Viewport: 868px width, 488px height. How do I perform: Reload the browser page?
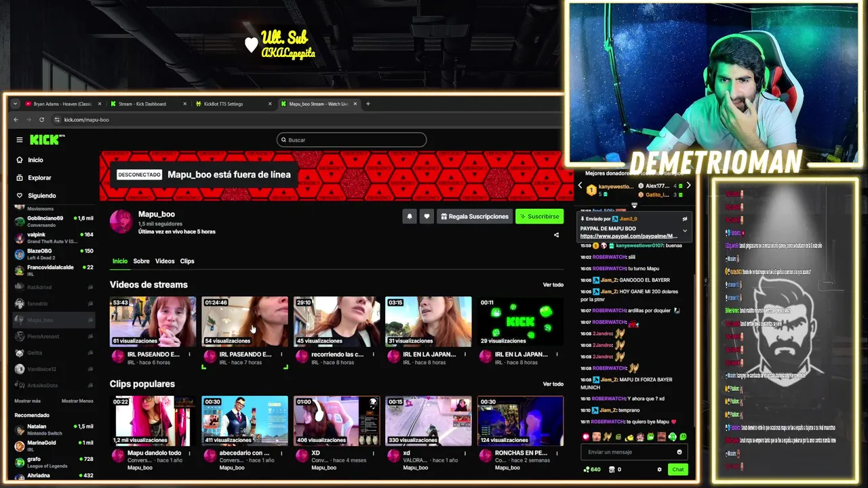tap(41, 119)
